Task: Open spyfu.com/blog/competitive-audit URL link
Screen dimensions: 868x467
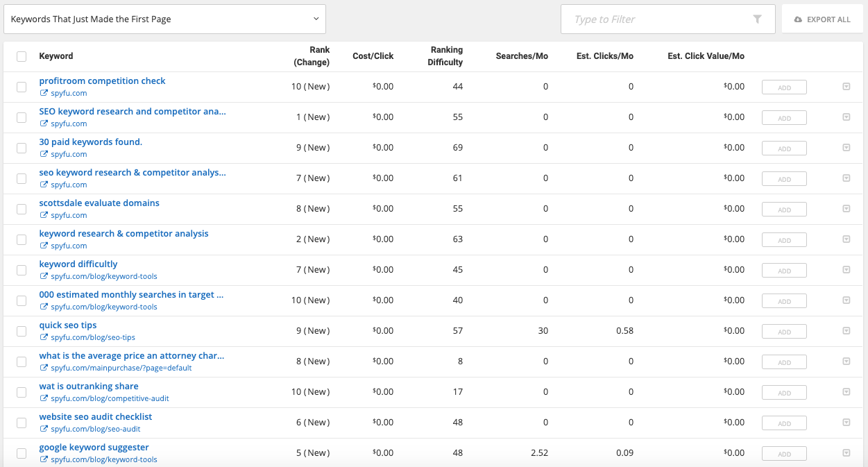Action: [110, 398]
